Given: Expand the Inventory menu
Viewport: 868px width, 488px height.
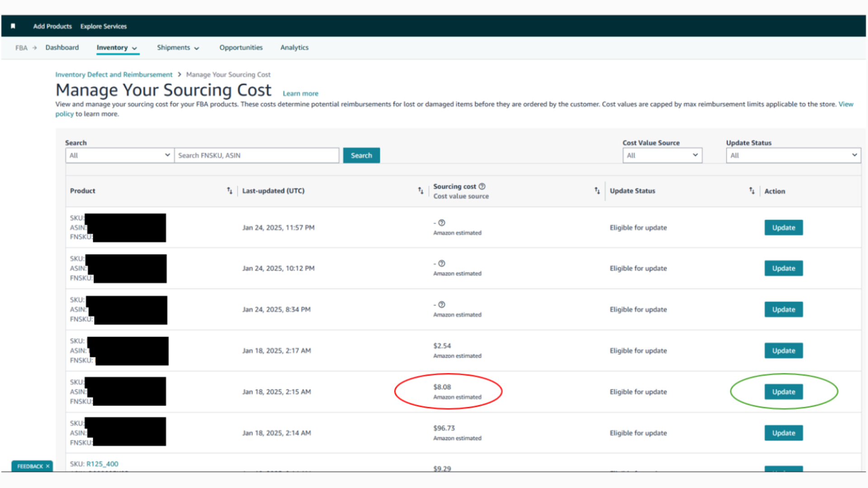Looking at the screenshot, I should [x=117, y=47].
